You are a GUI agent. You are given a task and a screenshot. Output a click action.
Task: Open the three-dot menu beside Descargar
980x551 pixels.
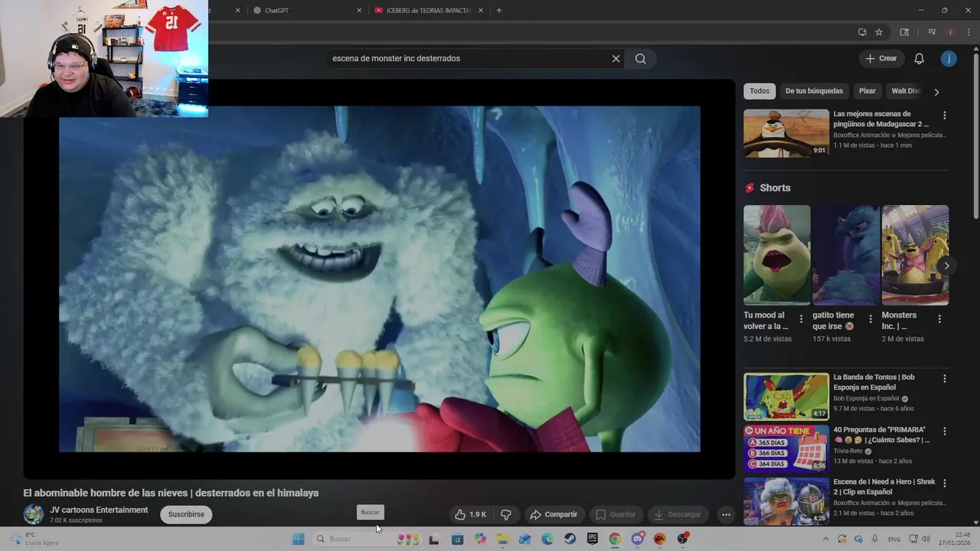coord(726,514)
